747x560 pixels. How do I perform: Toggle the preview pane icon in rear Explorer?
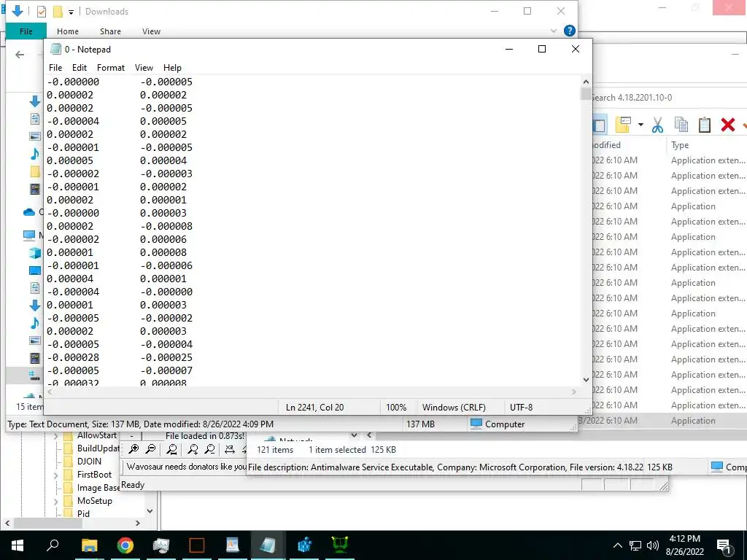click(600, 125)
